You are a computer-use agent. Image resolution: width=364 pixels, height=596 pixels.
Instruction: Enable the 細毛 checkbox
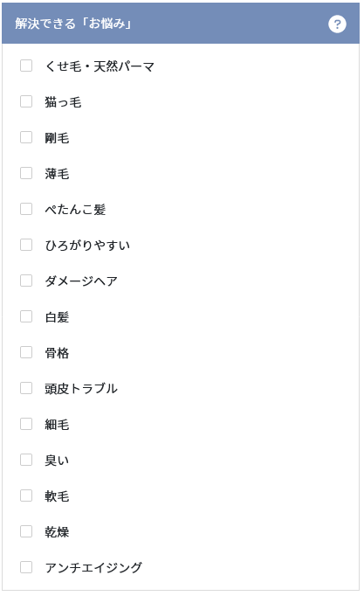[26, 424]
